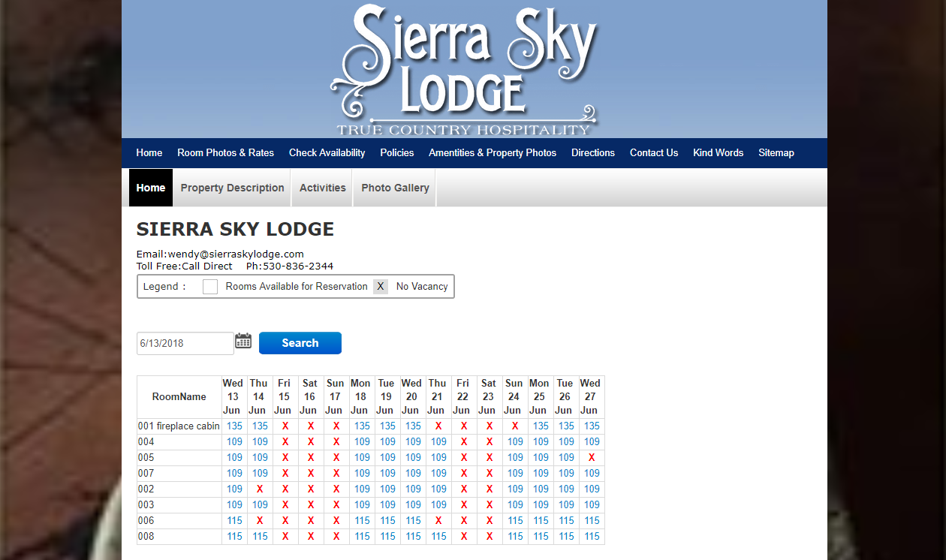The height and width of the screenshot is (560, 946).
Task: Click the date input field showing 6/13/2018
Action: 185,343
